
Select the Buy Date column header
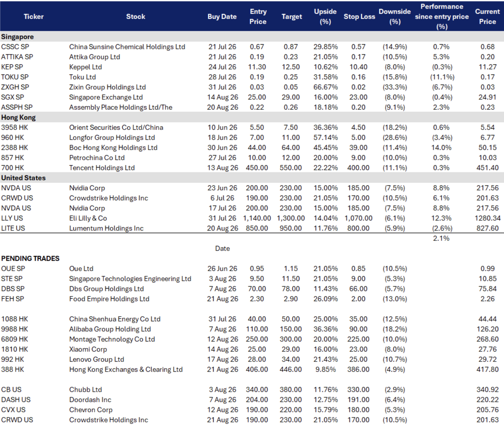pyautogui.click(x=222, y=17)
